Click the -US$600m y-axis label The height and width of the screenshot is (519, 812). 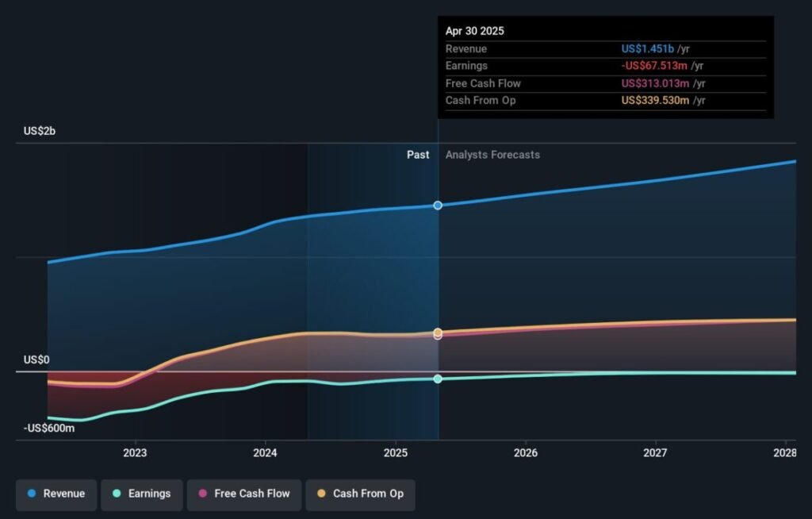(x=48, y=429)
